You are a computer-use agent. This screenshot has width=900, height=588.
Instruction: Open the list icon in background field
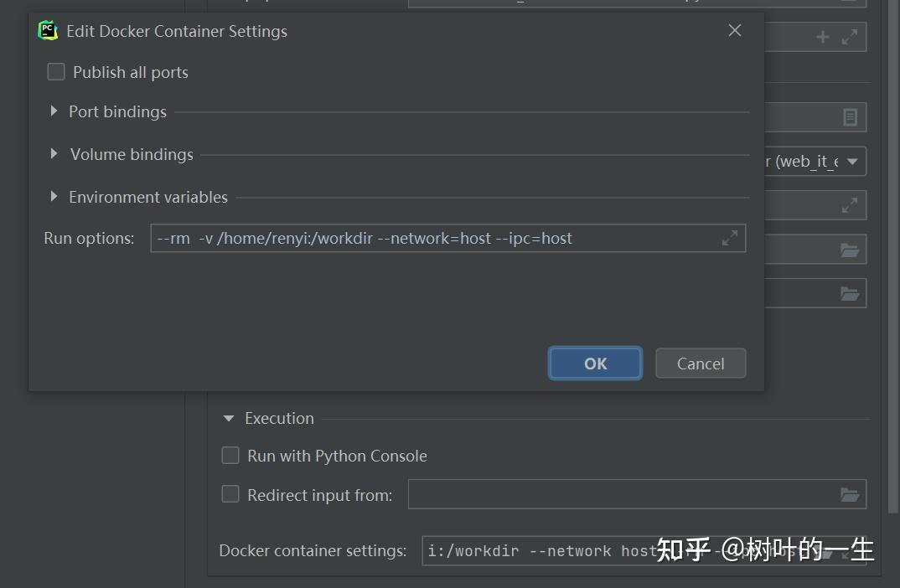850,117
